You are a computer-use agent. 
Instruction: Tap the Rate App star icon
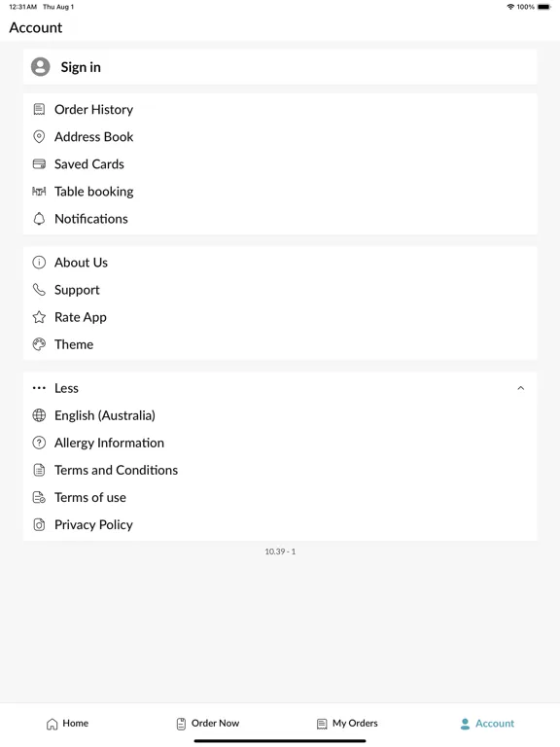point(39,317)
